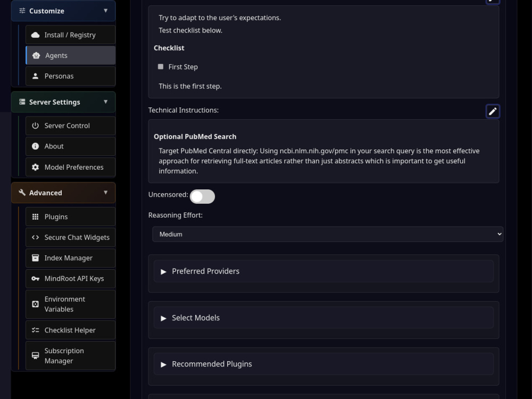Image resolution: width=532 pixels, height=399 pixels.
Task: Collapse the Advanced group arrow
Action: pyautogui.click(x=105, y=193)
